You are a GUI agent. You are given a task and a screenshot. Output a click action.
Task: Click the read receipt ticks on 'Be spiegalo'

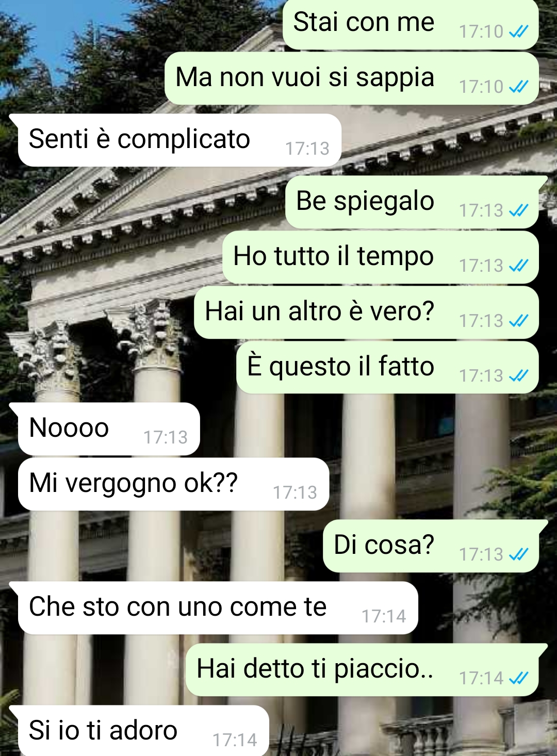click(518, 210)
